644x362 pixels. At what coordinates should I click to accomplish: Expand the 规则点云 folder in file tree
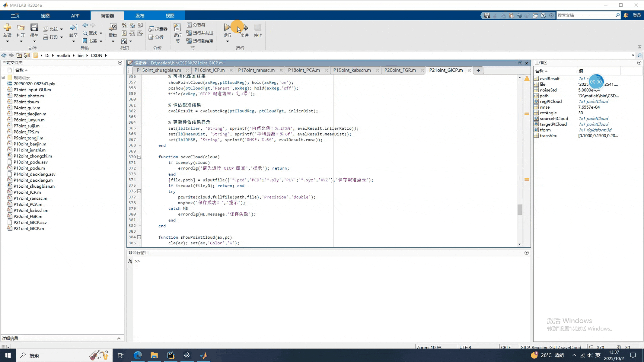click(3, 78)
